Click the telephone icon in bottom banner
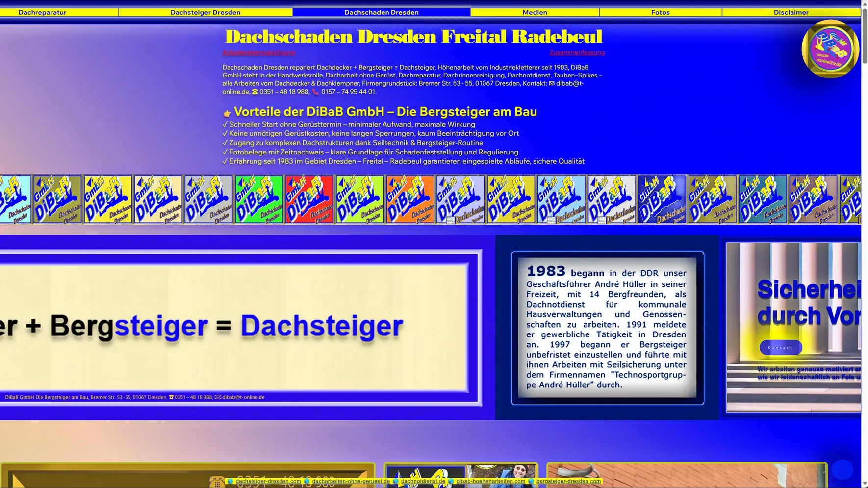This screenshot has height=488, width=868. [x=216, y=482]
